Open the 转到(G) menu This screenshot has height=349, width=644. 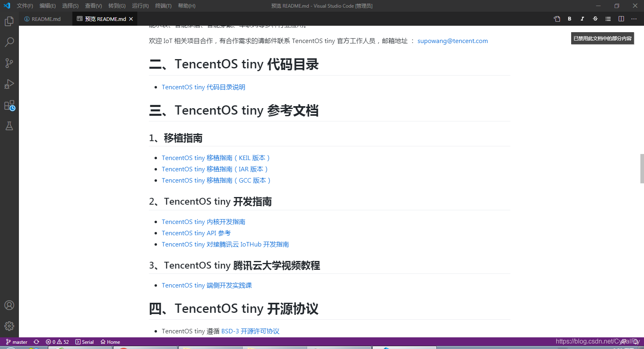coord(117,6)
